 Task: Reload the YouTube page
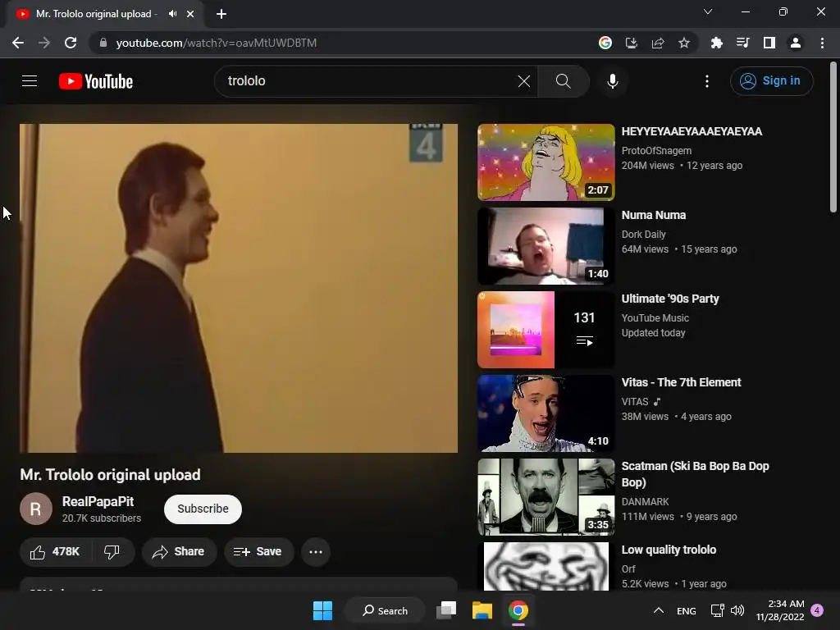point(71,43)
